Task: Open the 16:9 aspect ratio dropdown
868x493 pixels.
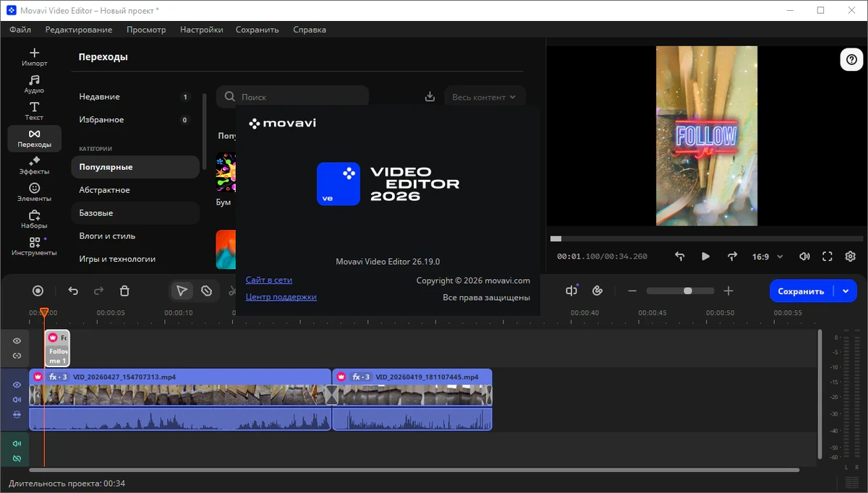Action: point(767,256)
